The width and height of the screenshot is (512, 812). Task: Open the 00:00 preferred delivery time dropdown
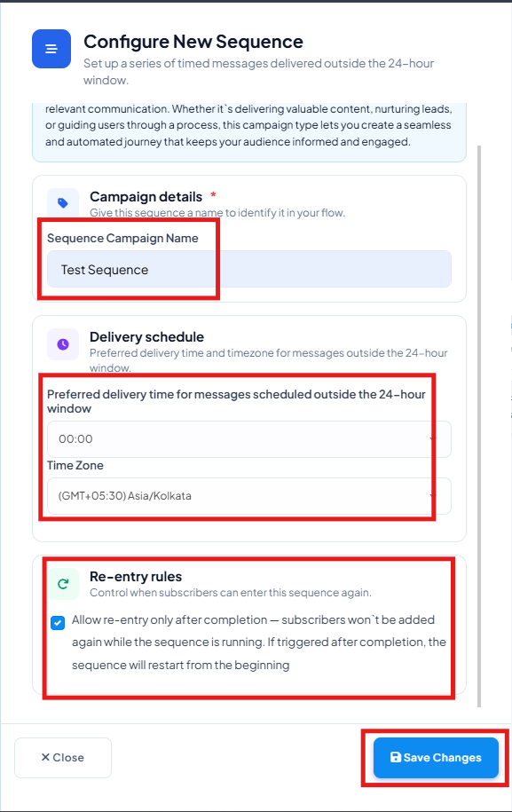click(249, 439)
